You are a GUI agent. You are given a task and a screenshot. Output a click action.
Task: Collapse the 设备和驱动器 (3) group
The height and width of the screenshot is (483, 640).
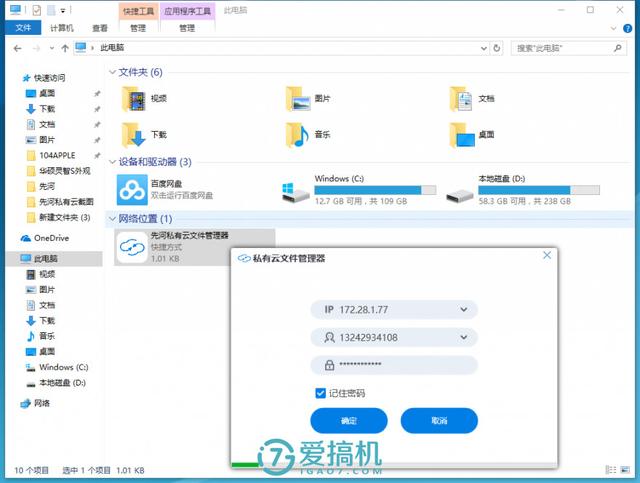112,162
